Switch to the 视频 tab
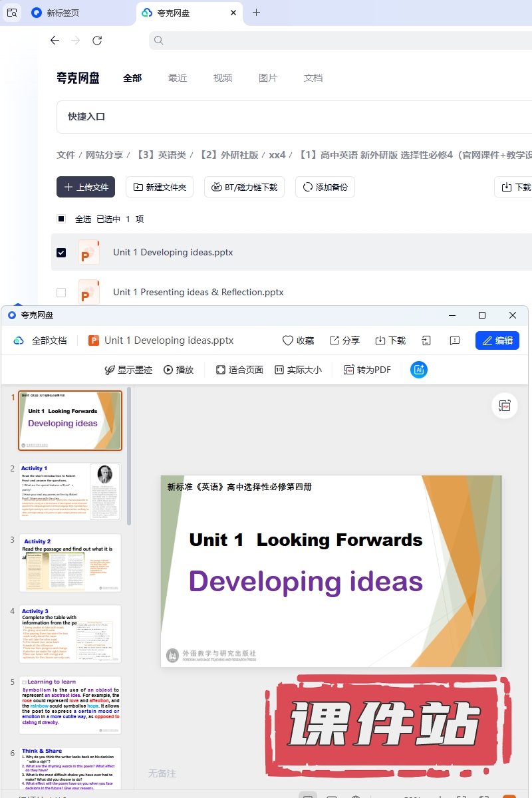This screenshot has height=798, width=532. [x=223, y=78]
